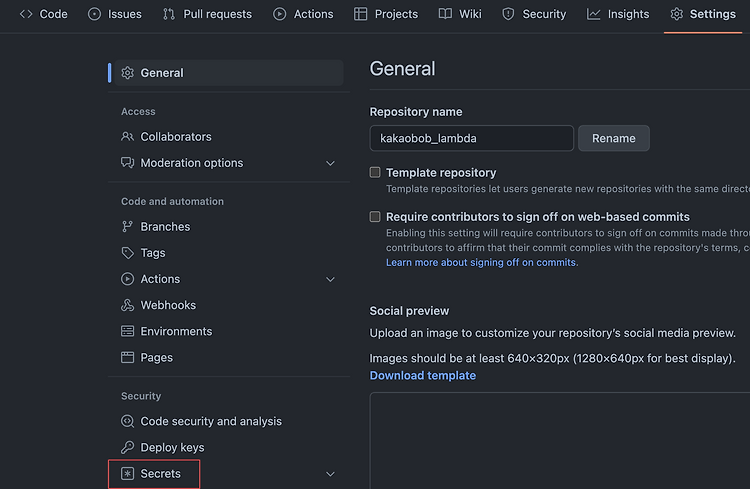The height and width of the screenshot is (489, 750).
Task: Check Require contributors to sign off
Action: [375, 217]
